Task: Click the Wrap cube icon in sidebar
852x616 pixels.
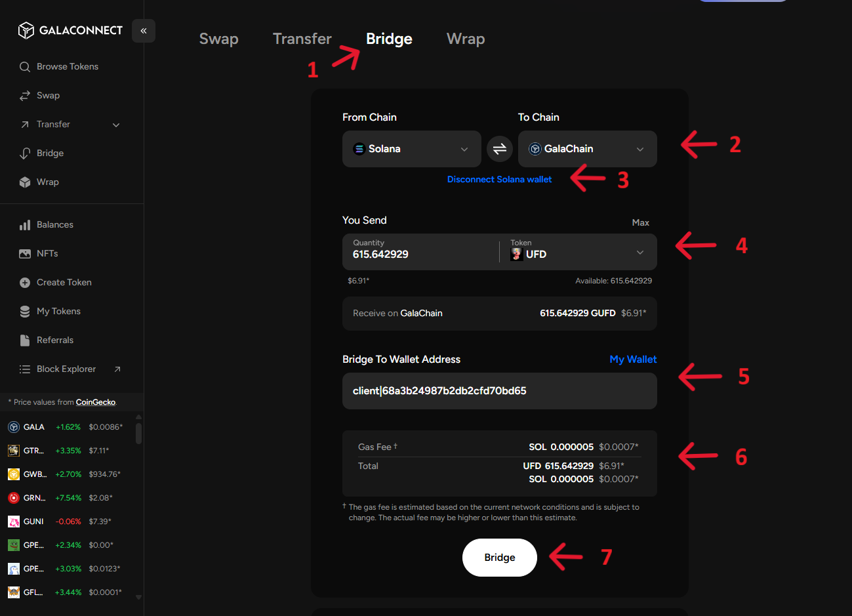Action: coord(25,182)
